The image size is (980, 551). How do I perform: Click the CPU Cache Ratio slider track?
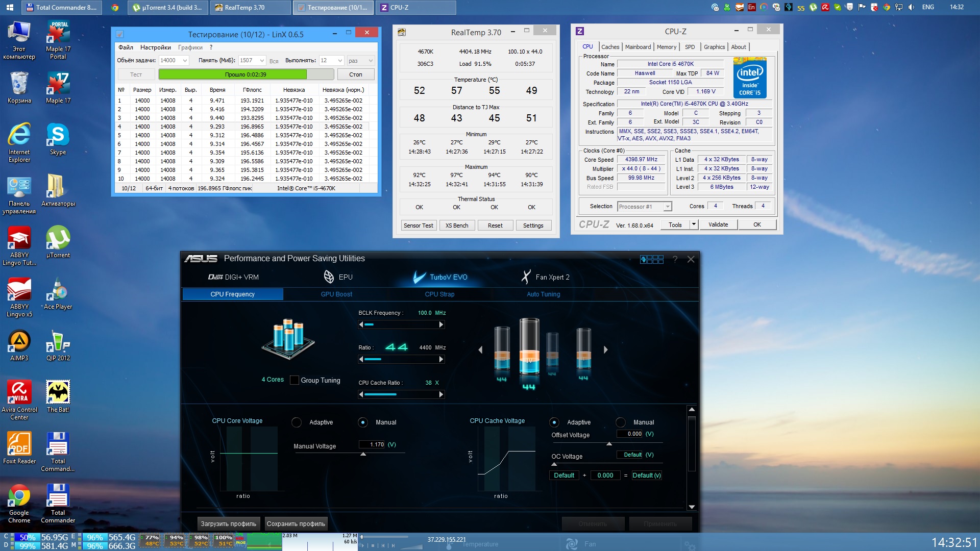(401, 394)
